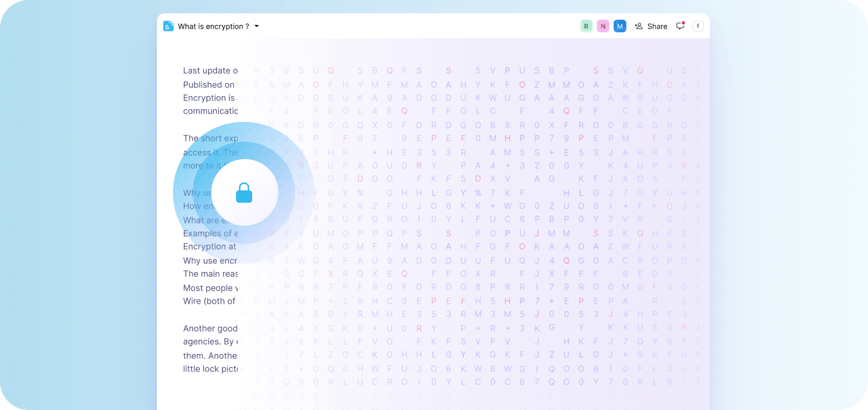The image size is (868, 410).
Task: Select the 'Examples of' outline line
Action: (x=210, y=233)
